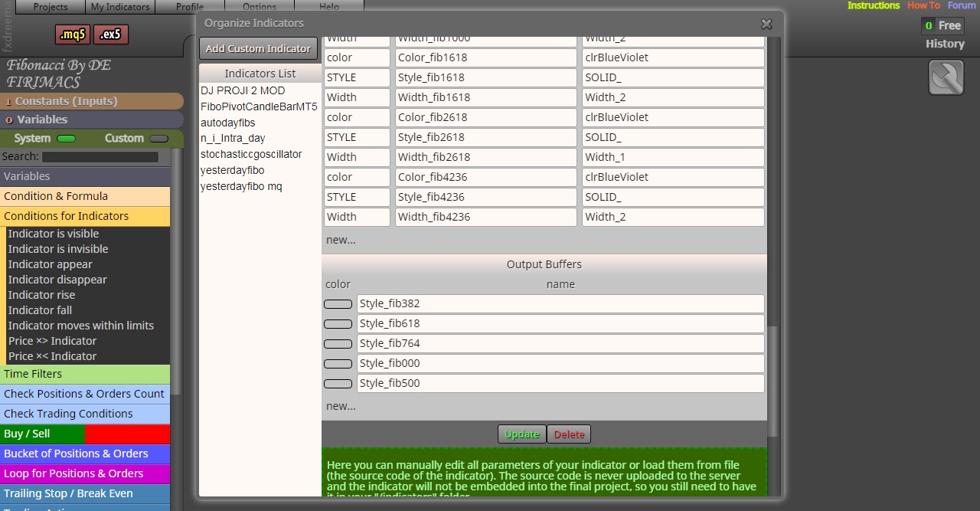Collapse Conditions for Indicators category
Screen dimensions: 980x511
coord(85,216)
